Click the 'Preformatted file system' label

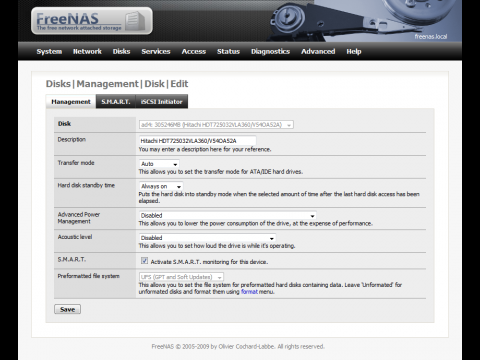point(88,276)
